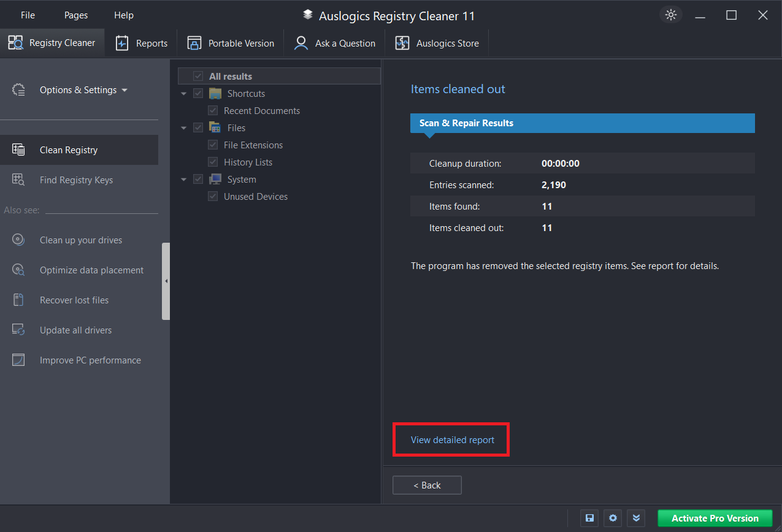
Task: Click the Ask a Question person icon
Action: [x=301, y=43]
